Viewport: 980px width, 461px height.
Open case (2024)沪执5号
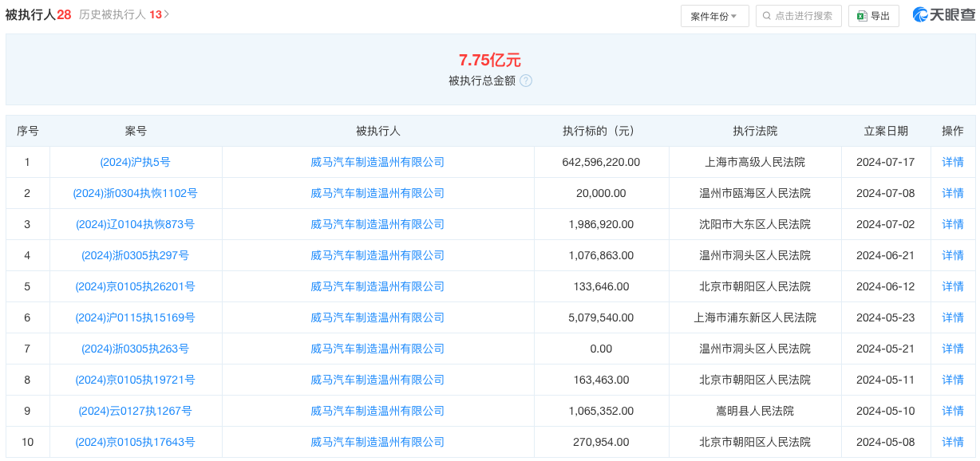(136, 162)
